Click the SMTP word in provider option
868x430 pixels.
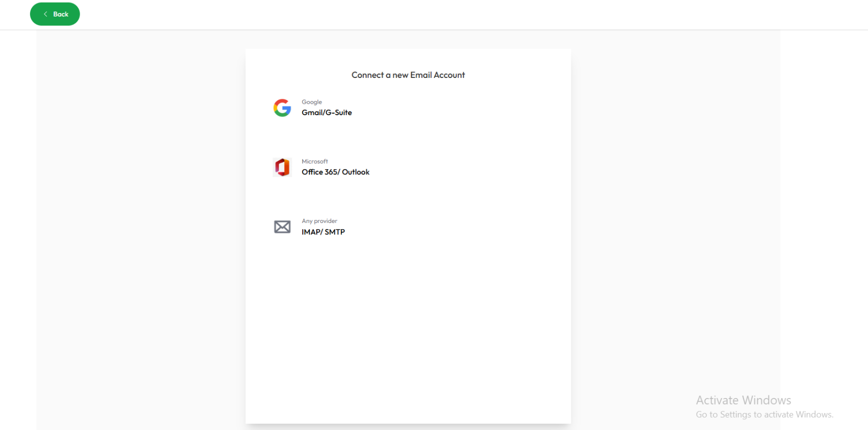coord(335,232)
